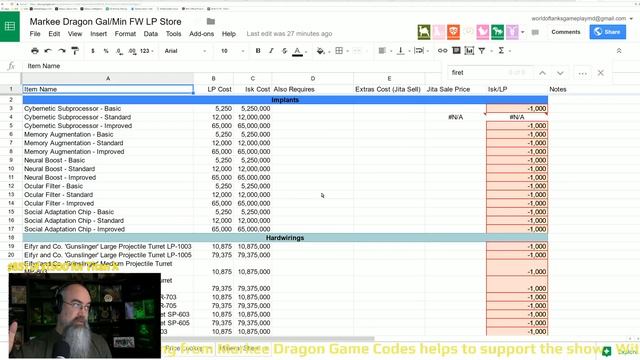
Task: Open vertical align options
Action: [401, 51]
